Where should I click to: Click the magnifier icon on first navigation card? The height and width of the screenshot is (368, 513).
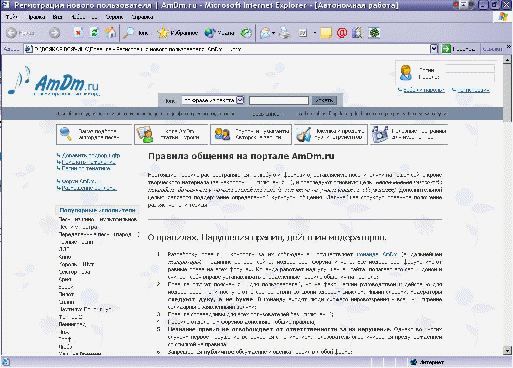tap(65, 134)
